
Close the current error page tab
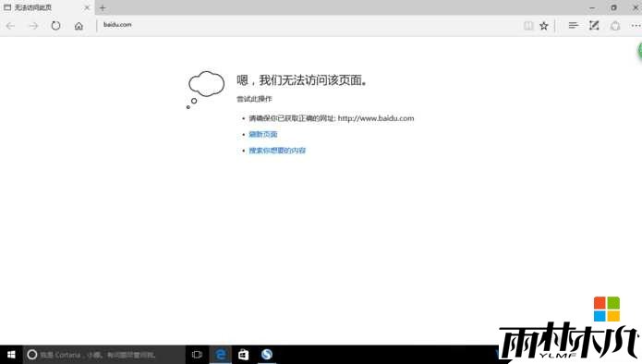click(x=87, y=7)
